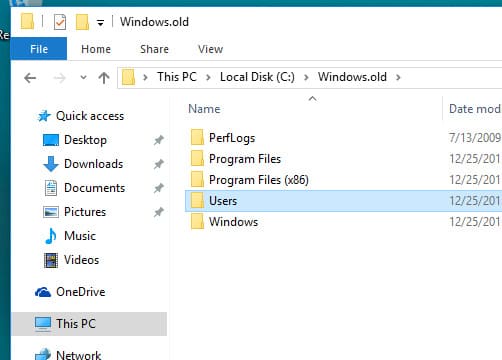
Task: Switch to the View ribbon tab
Action: [x=210, y=49]
